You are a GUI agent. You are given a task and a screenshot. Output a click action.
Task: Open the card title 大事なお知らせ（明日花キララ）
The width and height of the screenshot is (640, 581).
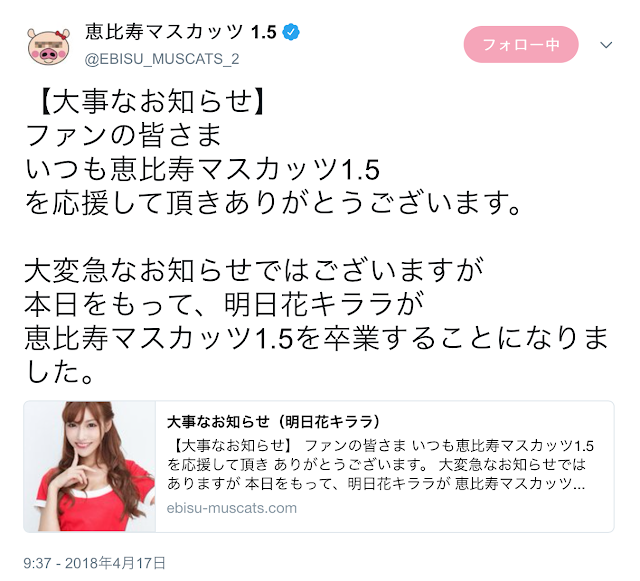pyautogui.click(x=273, y=422)
